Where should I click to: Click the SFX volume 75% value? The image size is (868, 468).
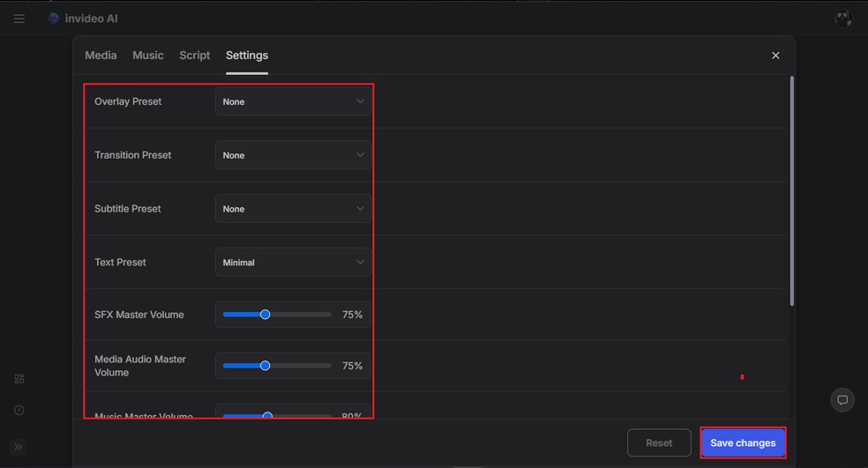[352, 315]
